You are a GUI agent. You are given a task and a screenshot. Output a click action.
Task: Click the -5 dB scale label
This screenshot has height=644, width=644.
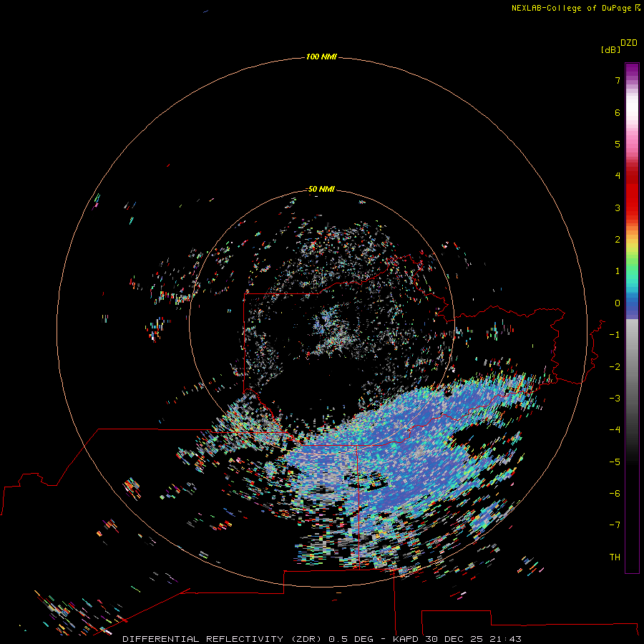pos(615,462)
